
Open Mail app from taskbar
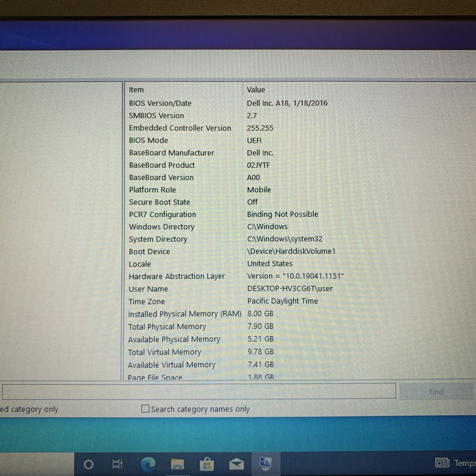pos(237,464)
